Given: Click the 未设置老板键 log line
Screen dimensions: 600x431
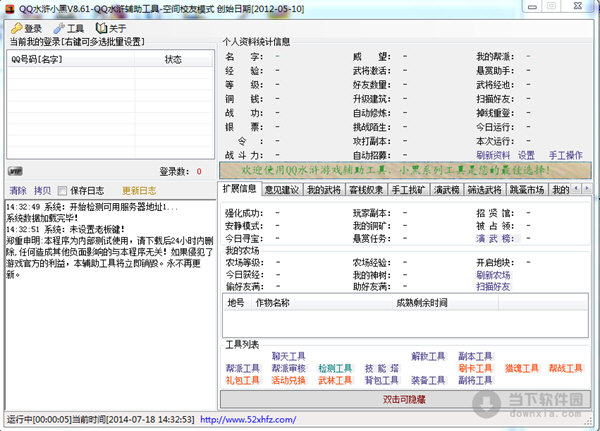Looking at the screenshot, I should tap(65, 230).
